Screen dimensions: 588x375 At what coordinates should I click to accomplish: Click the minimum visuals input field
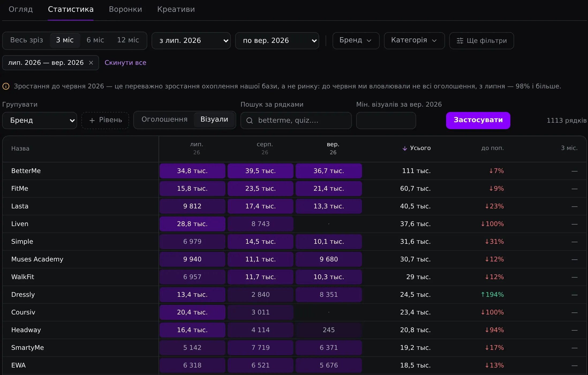(x=386, y=121)
